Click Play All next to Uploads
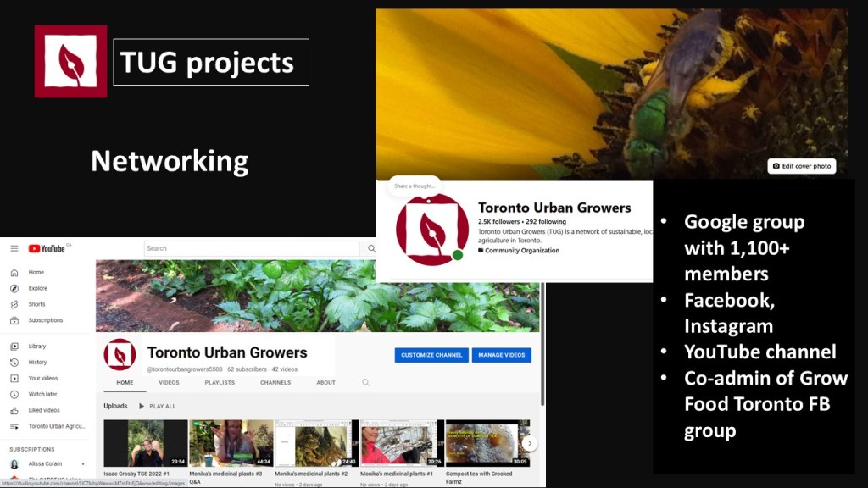The image size is (868, 488). (x=158, y=406)
